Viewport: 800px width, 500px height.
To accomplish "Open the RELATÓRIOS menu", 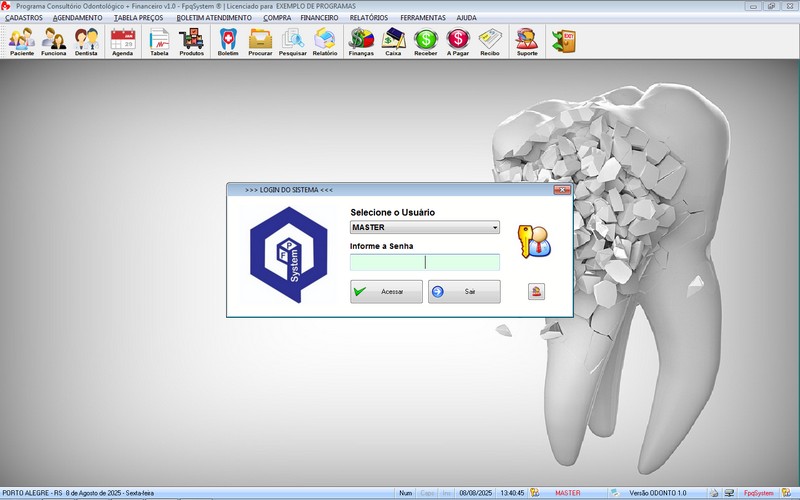I will (369, 18).
